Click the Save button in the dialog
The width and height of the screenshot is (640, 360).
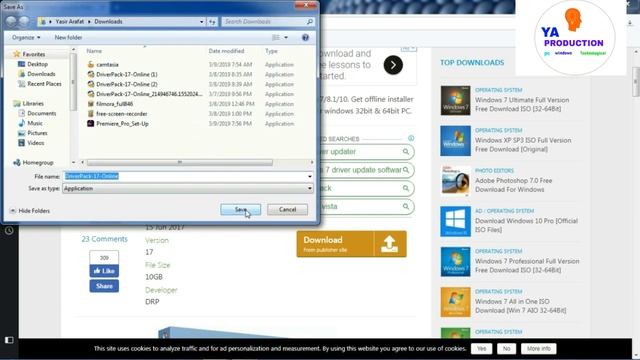pyautogui.click(x=240, y=209)
